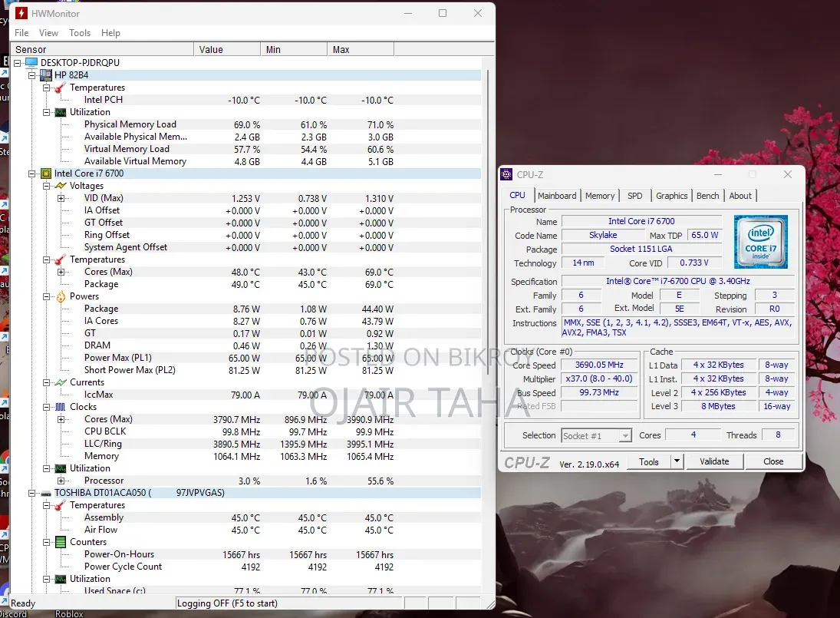The image size is (840, 618).
Task: Select the CPU tab in CPU-Z
Action: [x=518, y=195]
